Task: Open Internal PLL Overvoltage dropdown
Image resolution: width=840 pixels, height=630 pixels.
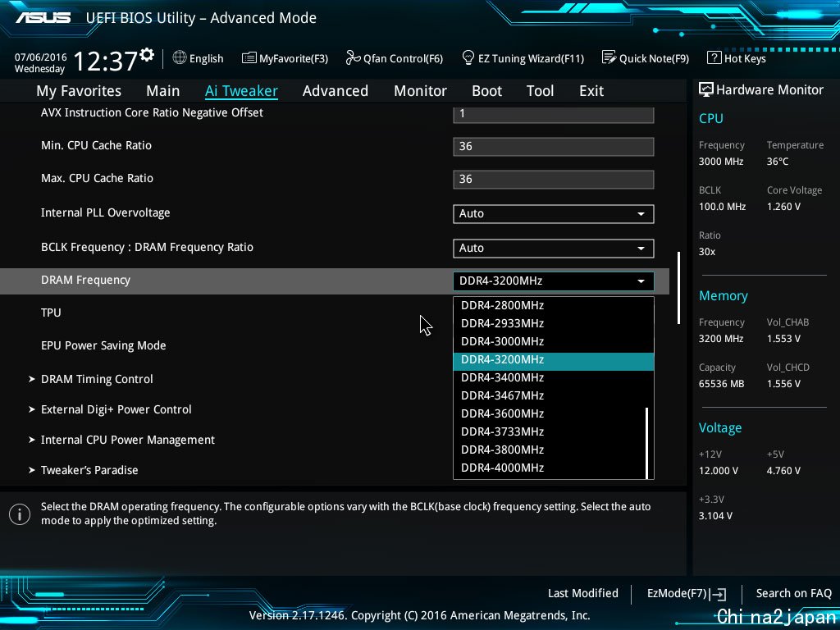Action: click(x=554, y=214)
